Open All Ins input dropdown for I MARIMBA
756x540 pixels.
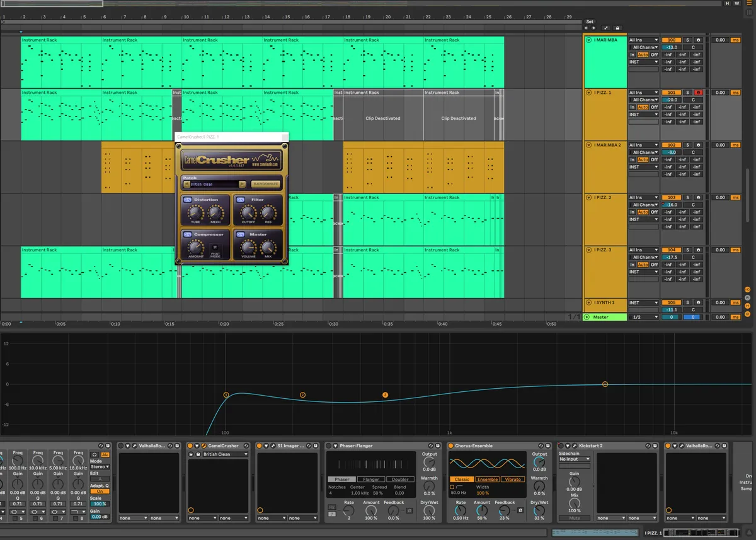[x=643, y=40]
